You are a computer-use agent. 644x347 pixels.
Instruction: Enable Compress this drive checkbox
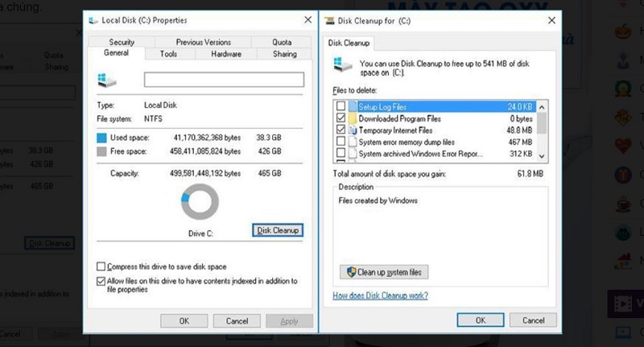click(101, 266)
